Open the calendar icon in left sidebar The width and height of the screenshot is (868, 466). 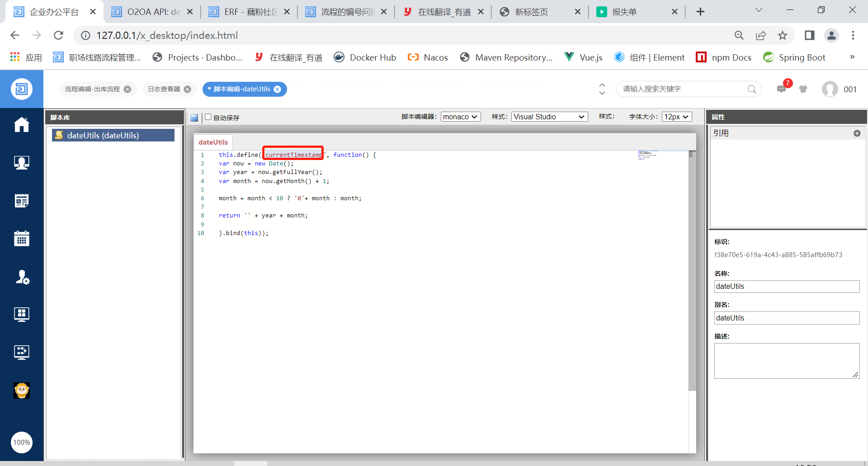tap(21, 238)
